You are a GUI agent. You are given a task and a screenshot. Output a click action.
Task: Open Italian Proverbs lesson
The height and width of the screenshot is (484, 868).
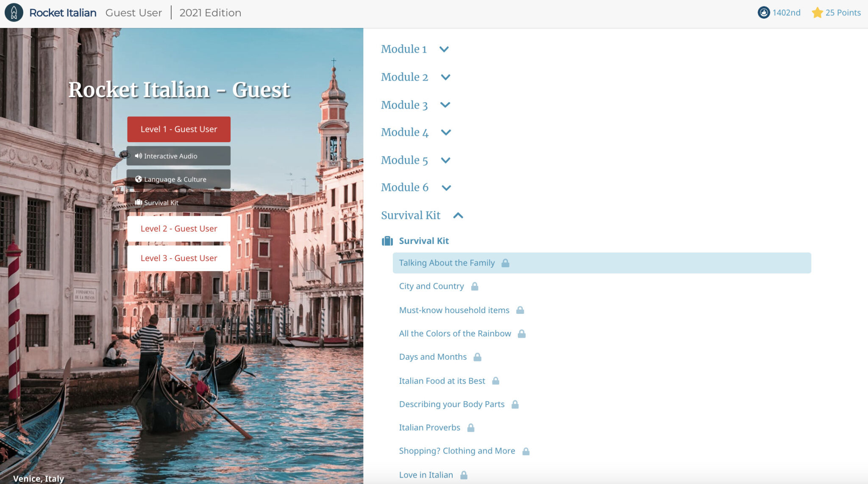tap(429, 428)
